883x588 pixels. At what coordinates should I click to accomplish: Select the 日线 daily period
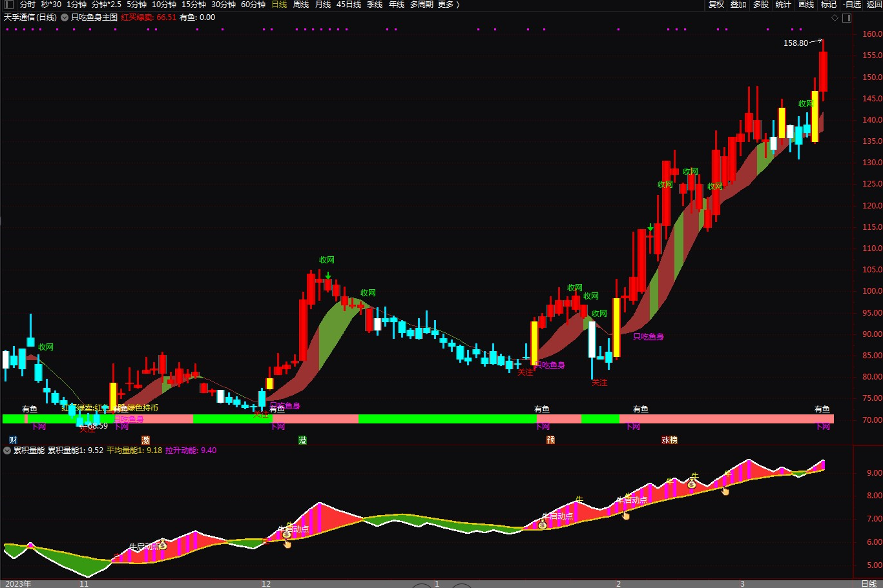click(x=279, y=5)
